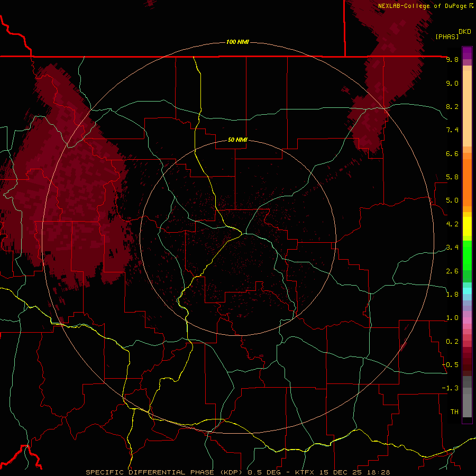Click the 100 NMI range ring label
476x476 pixels.
(237, 42)
